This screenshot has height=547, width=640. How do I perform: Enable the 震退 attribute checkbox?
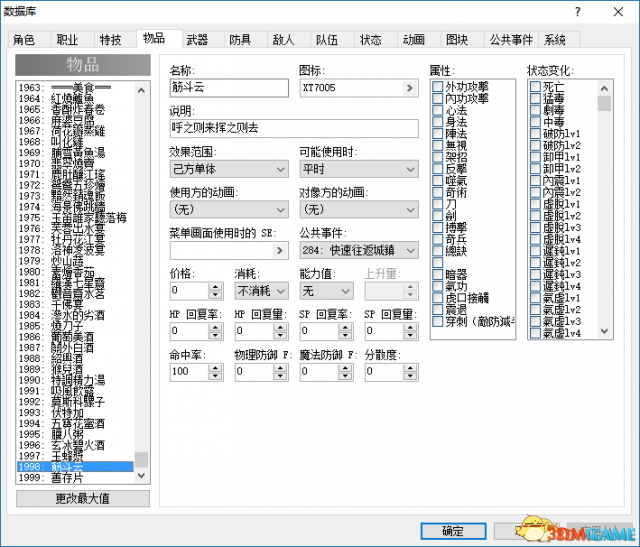(x=438, y=310)
